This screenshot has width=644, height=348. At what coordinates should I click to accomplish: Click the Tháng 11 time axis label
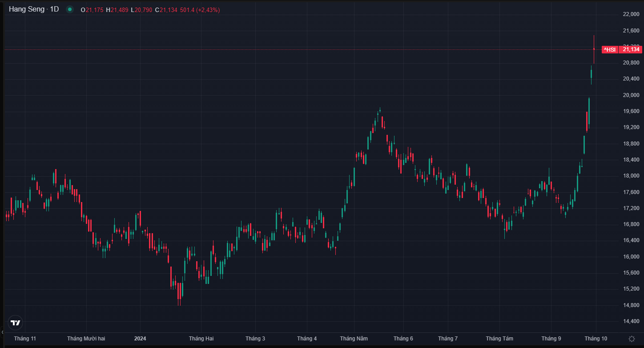coord(25,339)
